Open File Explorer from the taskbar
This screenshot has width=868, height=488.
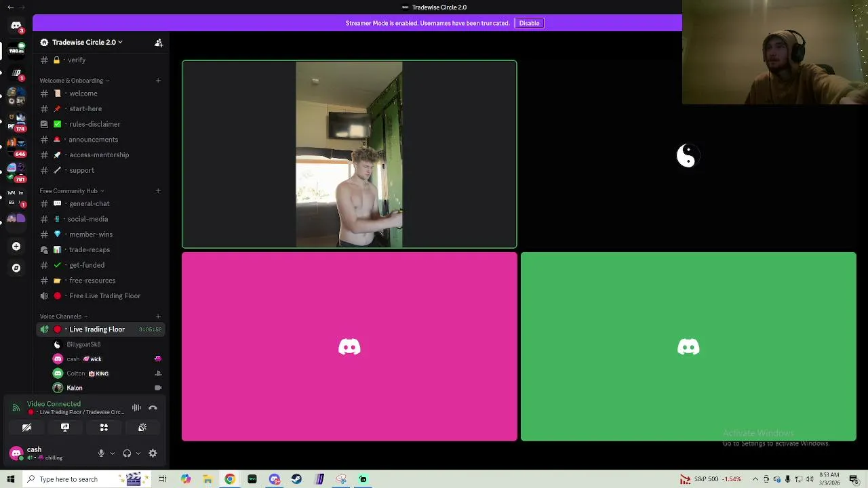click(208, 479)
